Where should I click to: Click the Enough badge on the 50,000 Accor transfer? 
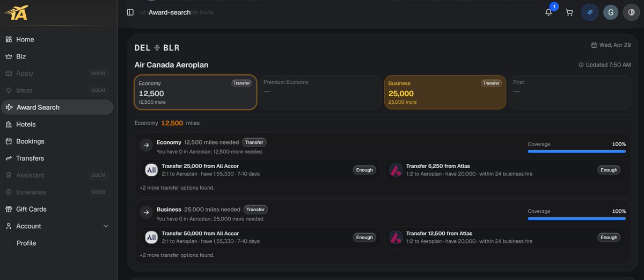click(364, 237)
